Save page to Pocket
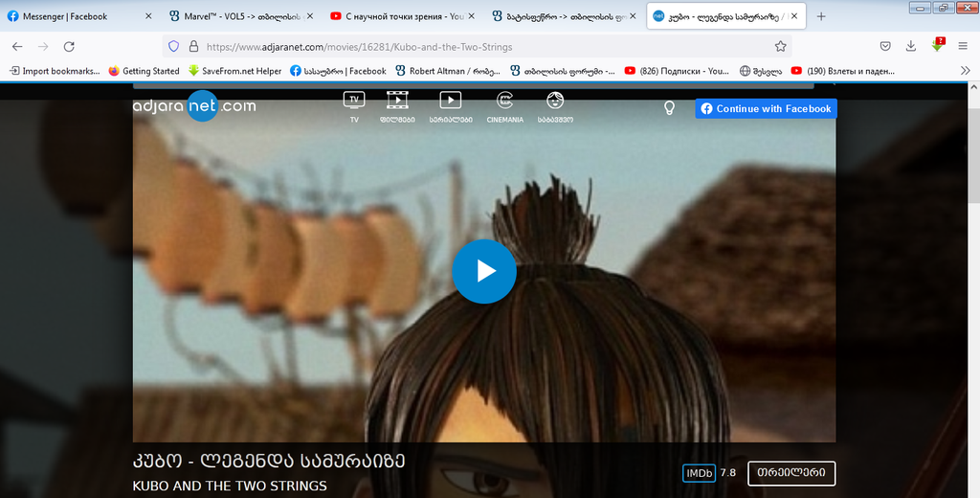 click(x=885, y=46)
